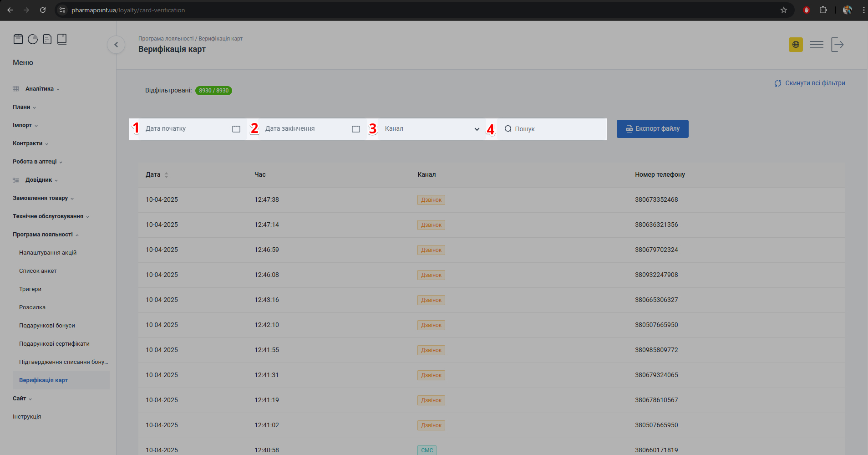Open the bookmarked book icon in sidebar
The width and height of the screenshot is (868, 455).
pos(62,39)
